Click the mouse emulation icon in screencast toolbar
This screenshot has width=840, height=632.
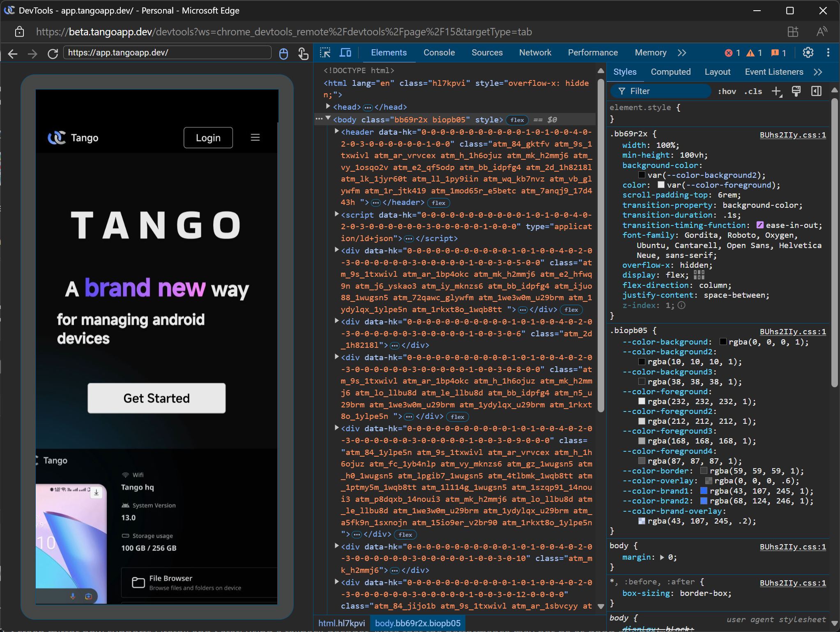[x=283, y=54]
